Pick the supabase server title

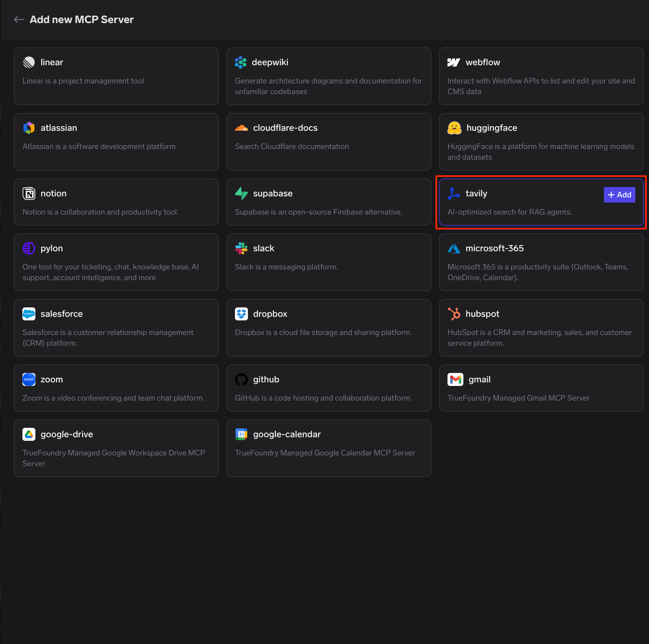point(273,193)
